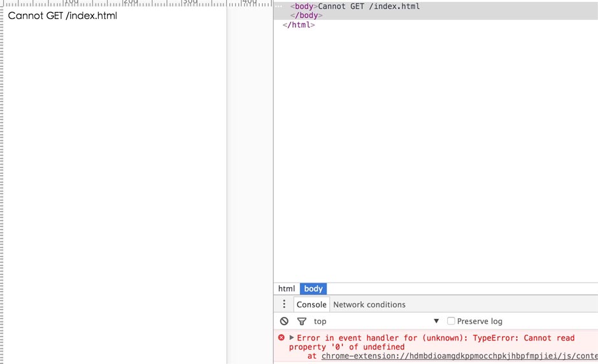Select the Console drawer tab
Image resolution: width=598 pixels, height=364 pixels.
click(311, 304)
